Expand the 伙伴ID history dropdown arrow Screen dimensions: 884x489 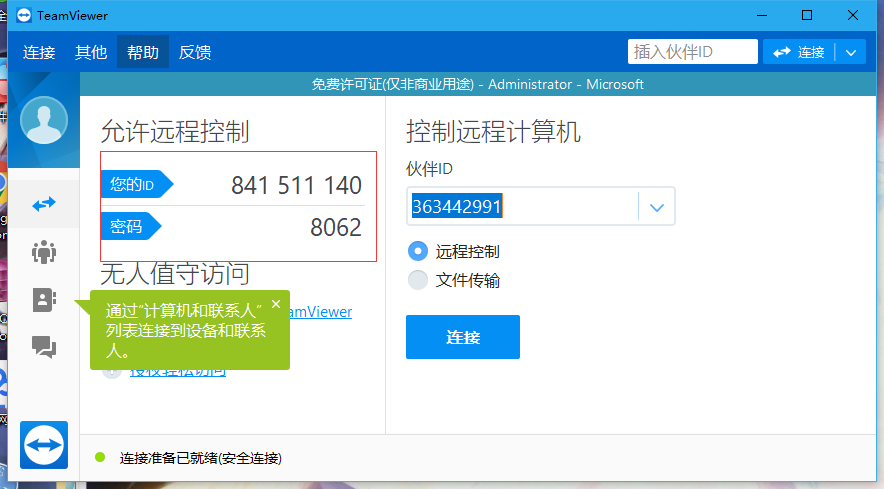click(656, 207)
